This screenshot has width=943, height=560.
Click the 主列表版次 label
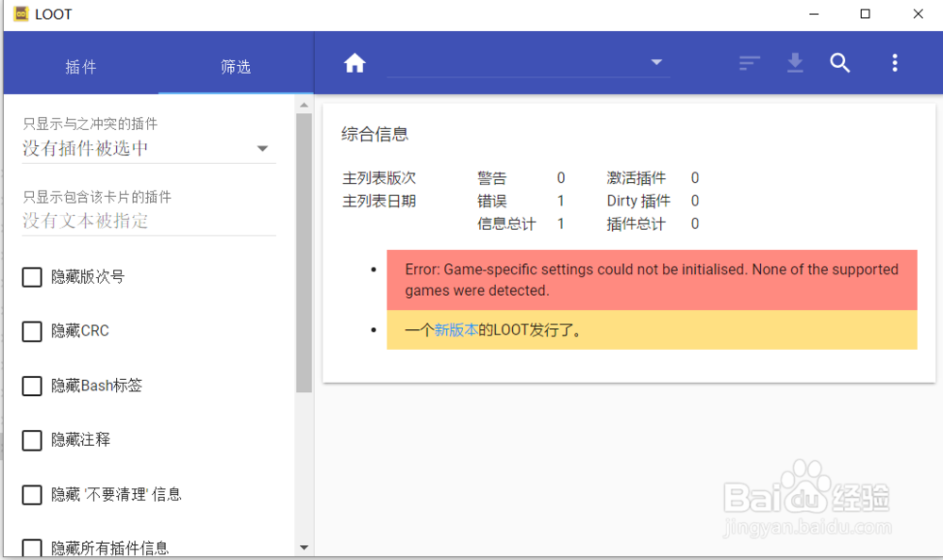point(379,178)
